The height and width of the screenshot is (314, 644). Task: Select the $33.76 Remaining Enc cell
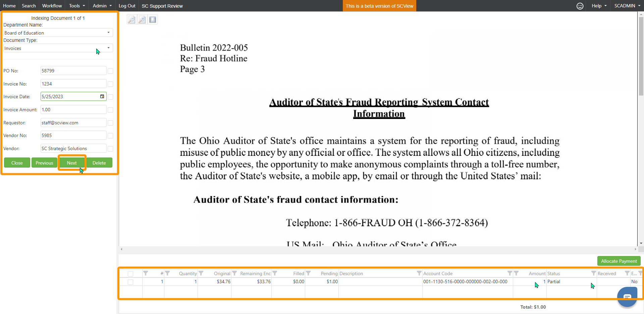click(x=251, y=282)
